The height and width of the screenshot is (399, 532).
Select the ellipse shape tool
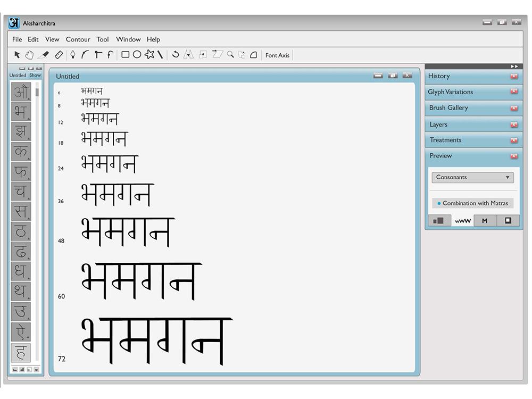coord(137,55)
